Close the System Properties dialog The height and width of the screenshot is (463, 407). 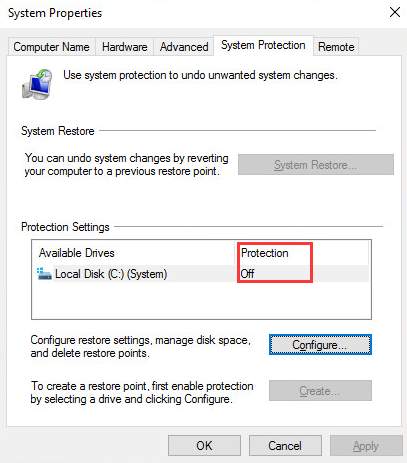click(x=395, y=13)
